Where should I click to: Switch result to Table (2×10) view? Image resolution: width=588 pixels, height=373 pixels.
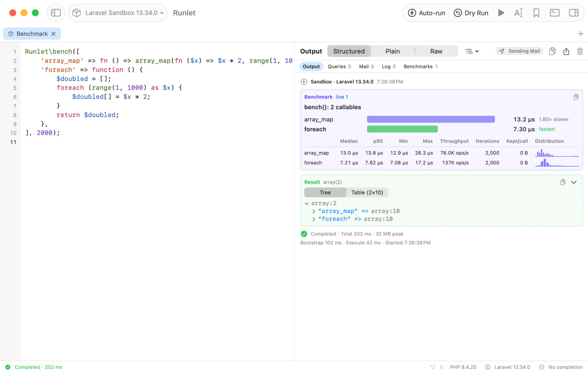(x=367, y=192)
